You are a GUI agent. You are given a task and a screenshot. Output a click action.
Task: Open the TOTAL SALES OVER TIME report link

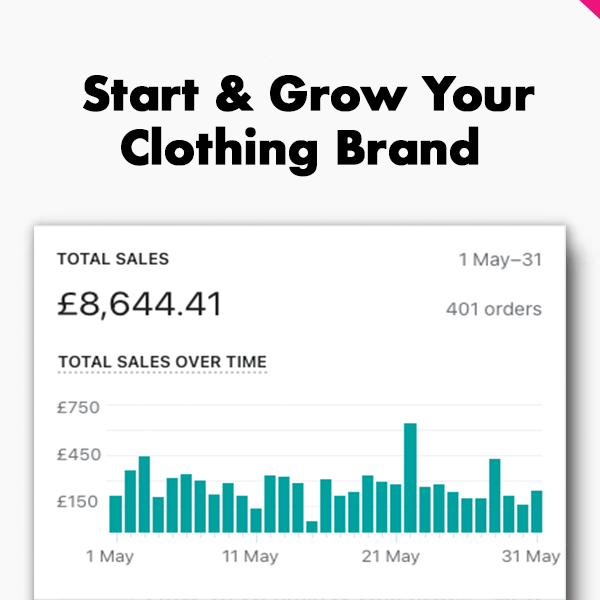[x=162, y=362]
